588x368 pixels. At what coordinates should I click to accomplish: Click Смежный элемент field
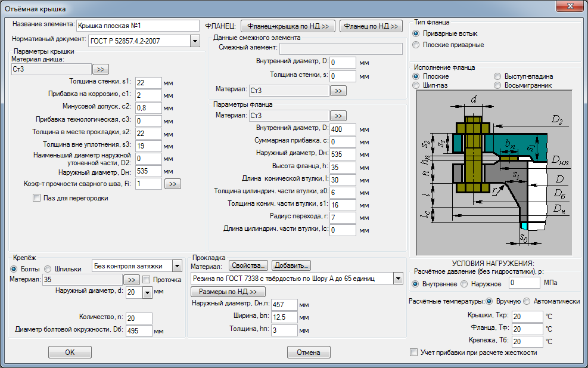(341, 49)
